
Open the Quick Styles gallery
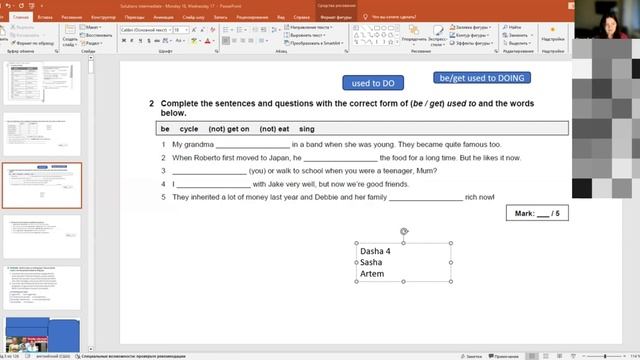438,35
